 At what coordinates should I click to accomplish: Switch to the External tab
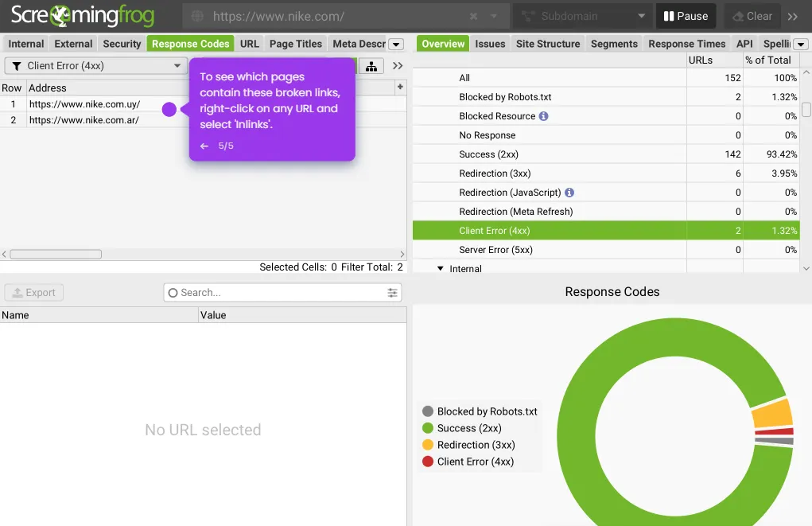(x=73, y=44)
